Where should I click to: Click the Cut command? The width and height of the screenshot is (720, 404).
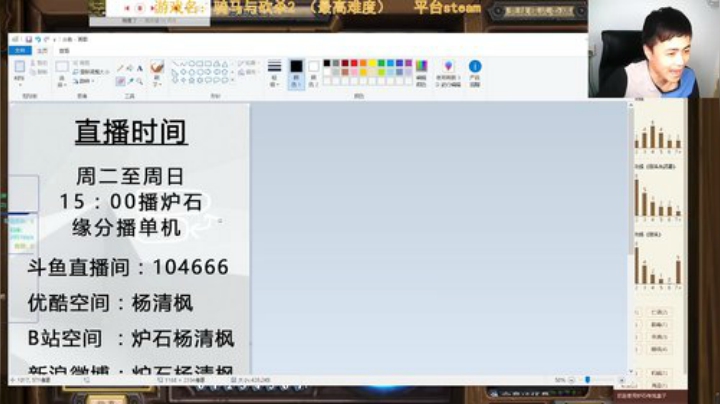click(x=39, y=63)
